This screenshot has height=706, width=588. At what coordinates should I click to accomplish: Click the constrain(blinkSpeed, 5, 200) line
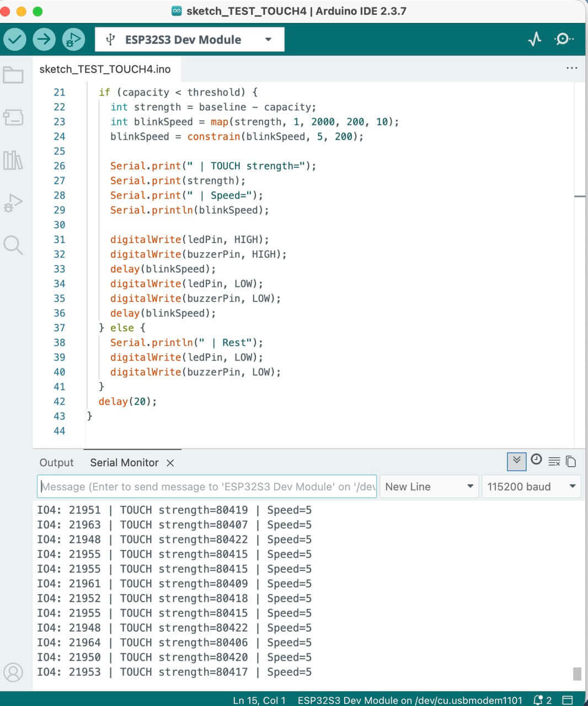click(237, 136)
